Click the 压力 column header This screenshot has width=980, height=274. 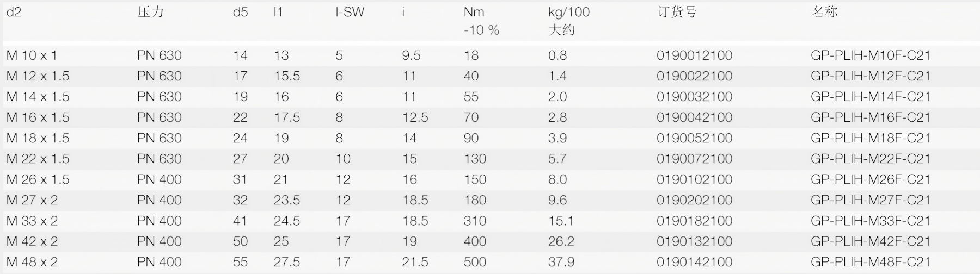tap(150, 12)
